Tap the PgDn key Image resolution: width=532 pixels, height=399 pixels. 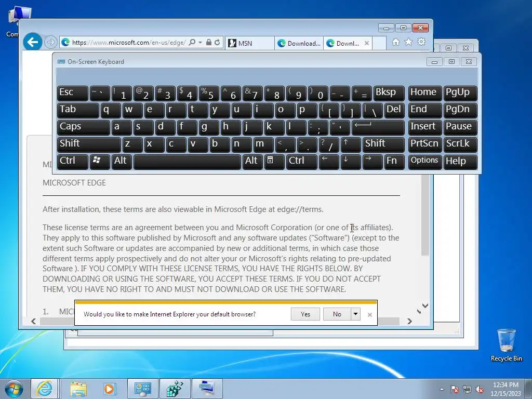point(460,110)
